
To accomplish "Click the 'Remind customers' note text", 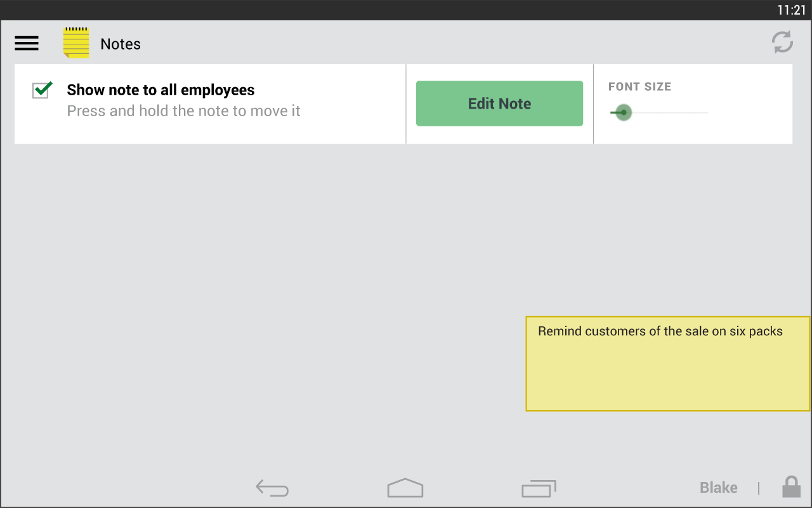I will pyautogui.click(x=660, y=331).
